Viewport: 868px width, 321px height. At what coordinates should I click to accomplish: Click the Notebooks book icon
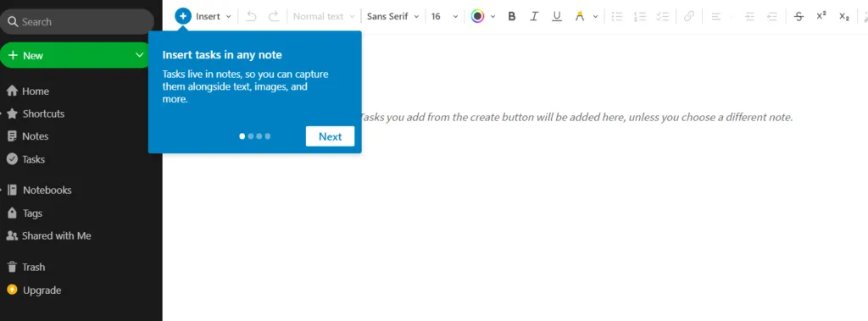point(12,190)
